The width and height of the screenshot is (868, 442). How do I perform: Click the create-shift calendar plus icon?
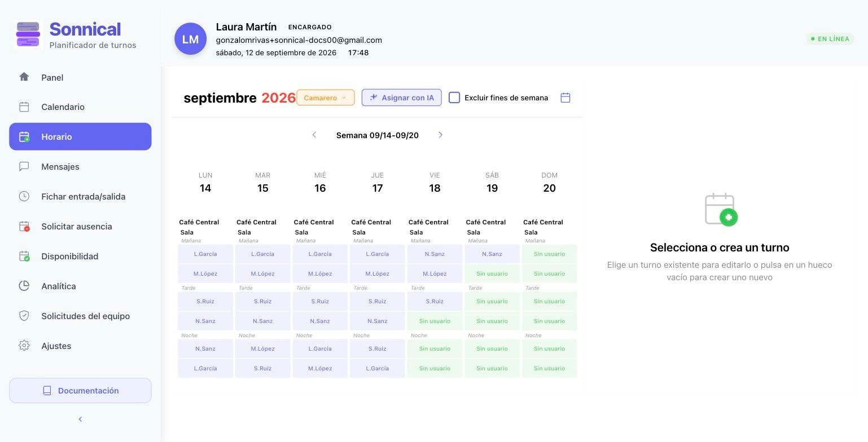click(x=721, y=210)
